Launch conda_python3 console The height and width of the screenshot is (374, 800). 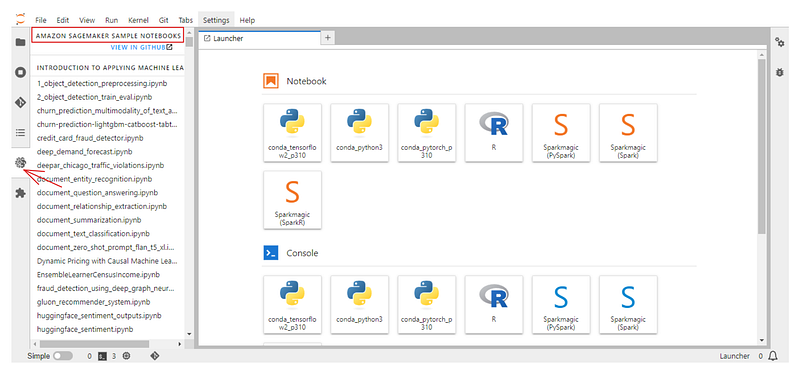tap(360, 305)
